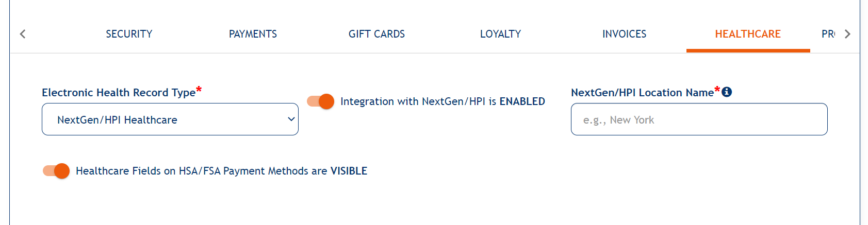
Task: Go to the Gift Cards tab
Action: (376, 34)
